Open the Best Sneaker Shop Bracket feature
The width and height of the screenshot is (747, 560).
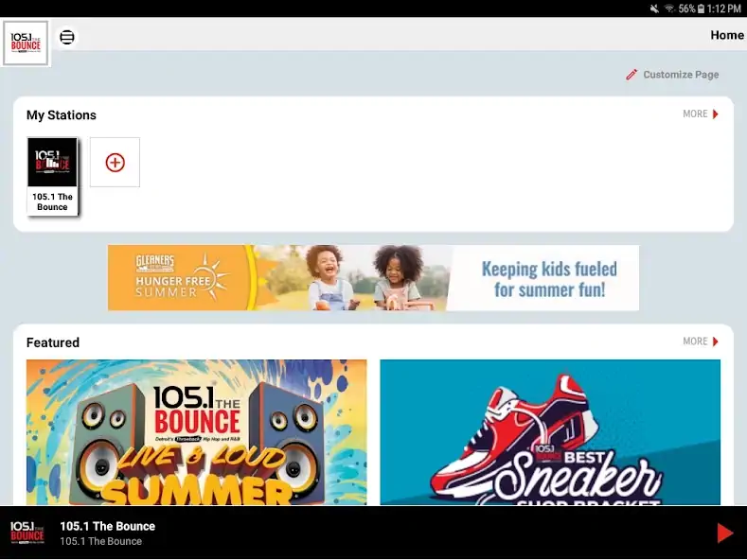[x=550, y=432]
